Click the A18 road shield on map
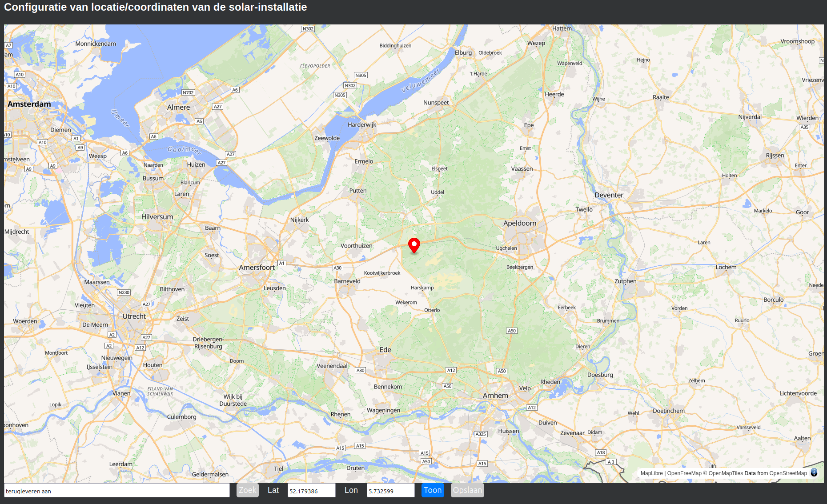The image size is (827, 504). [601, 452]
